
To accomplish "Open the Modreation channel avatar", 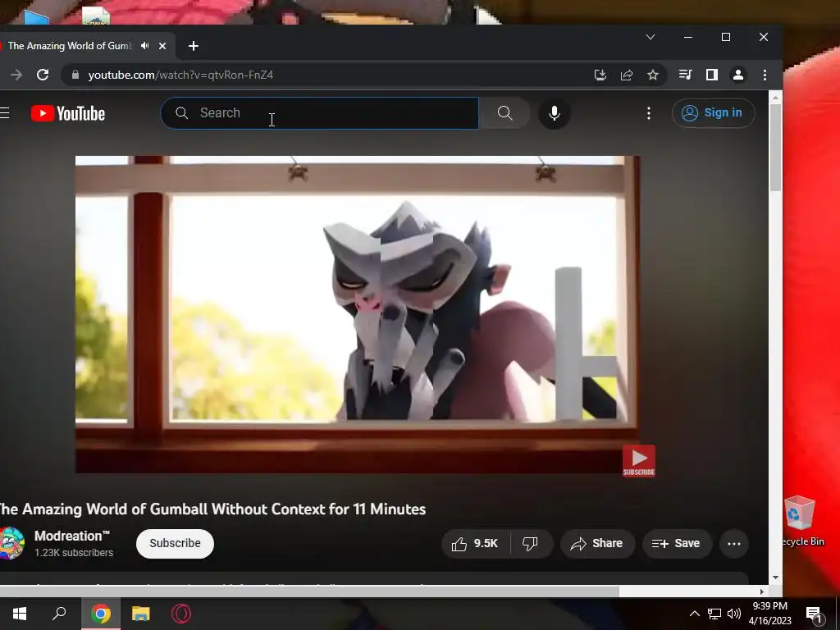I will point(11,543).
